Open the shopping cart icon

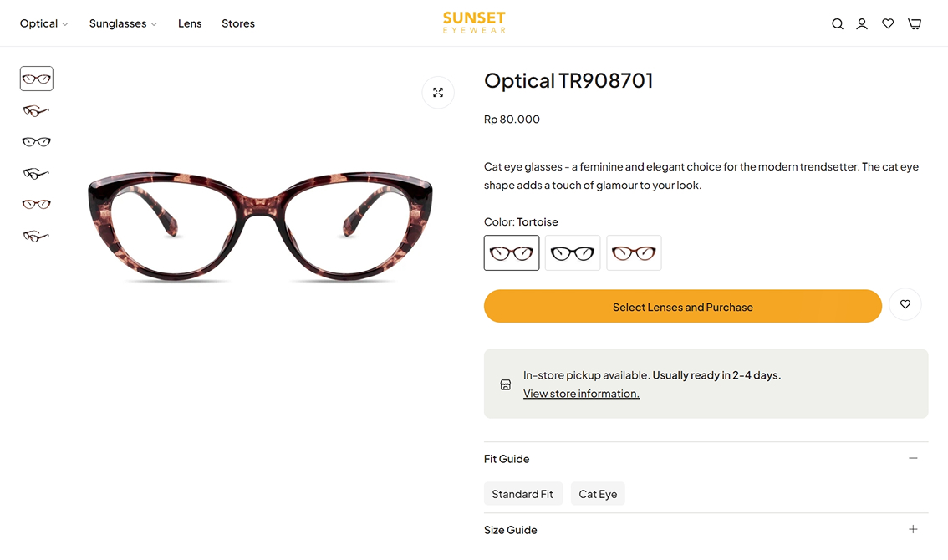pyautogui.click(x=915, y=24)
